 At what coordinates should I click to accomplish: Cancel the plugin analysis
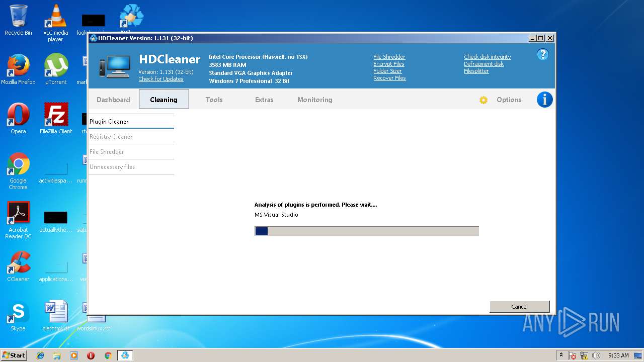pyautogui.click(x=519, y=307)
